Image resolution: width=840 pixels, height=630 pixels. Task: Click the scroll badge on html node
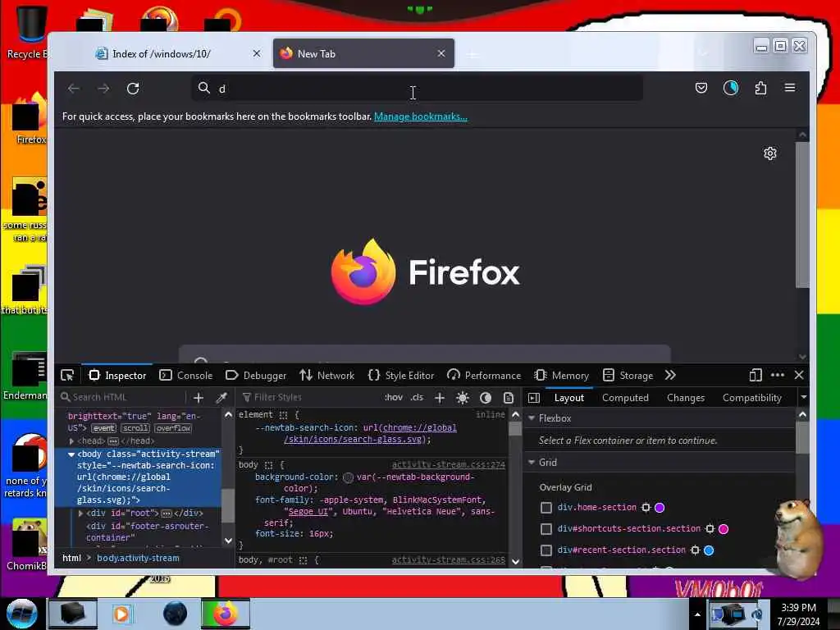(x=135, y=428)
